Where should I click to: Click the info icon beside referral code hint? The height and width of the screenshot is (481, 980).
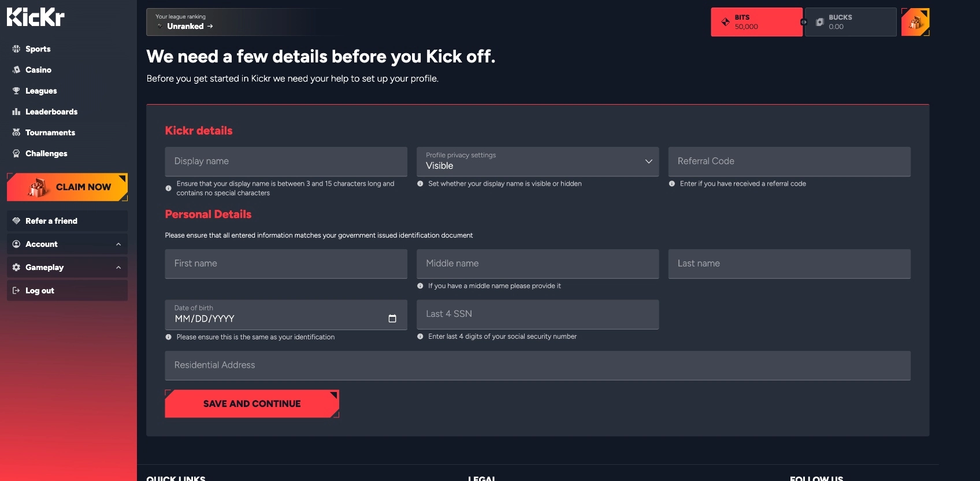672,184
